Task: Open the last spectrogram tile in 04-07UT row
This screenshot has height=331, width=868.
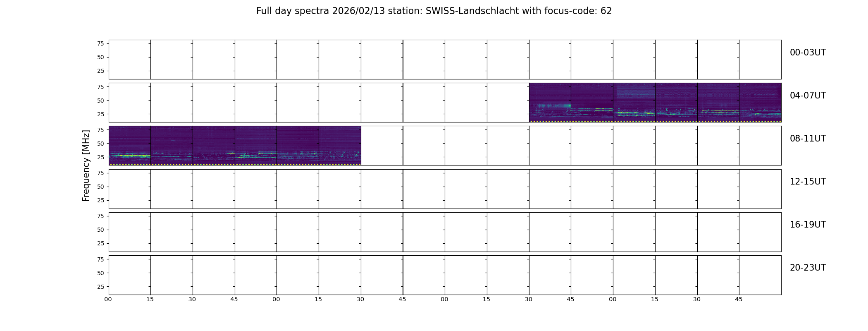Action: pyautogui.click(x=760, y=103)
